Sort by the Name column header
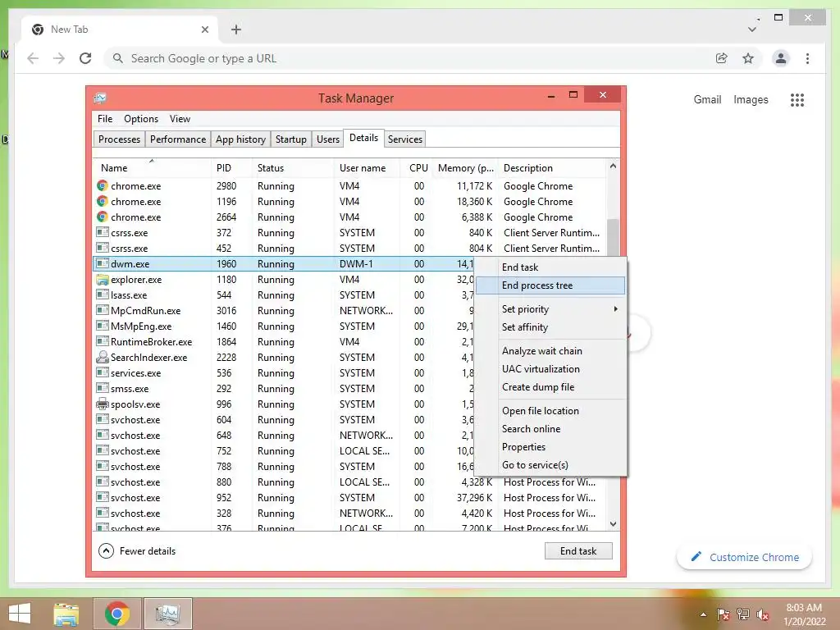Viewport: 840px width, 630px height. click(x=152, y=167)
